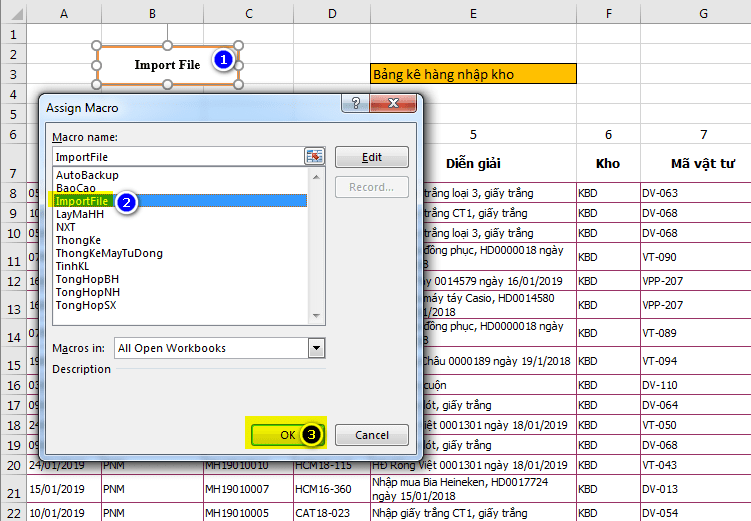The image size is (751, 521).
Task: Select column C header
Action: [x=249, y=13]
